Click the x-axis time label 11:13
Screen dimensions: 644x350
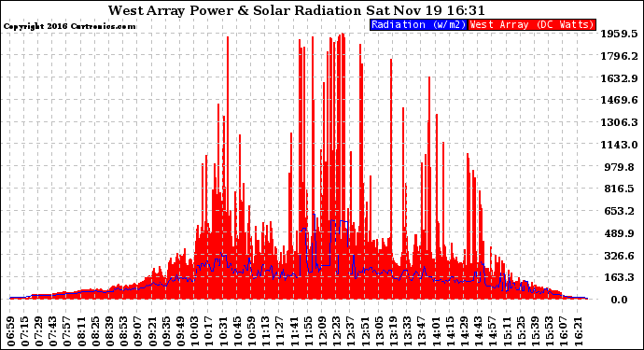[266, 331]
